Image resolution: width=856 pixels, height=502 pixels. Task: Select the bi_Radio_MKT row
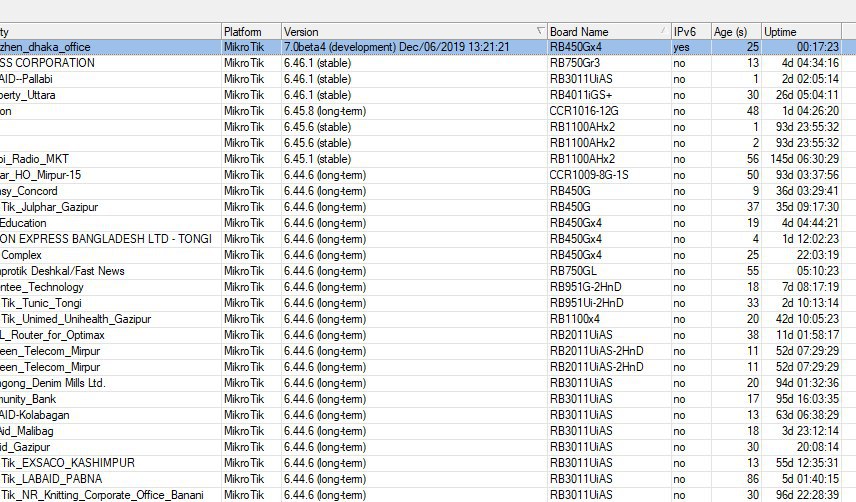tap(428, 159)
